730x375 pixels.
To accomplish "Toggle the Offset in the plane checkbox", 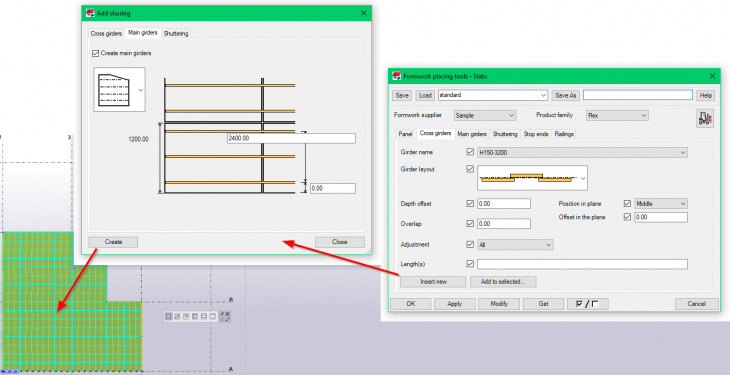I will [x=627, y=217].
